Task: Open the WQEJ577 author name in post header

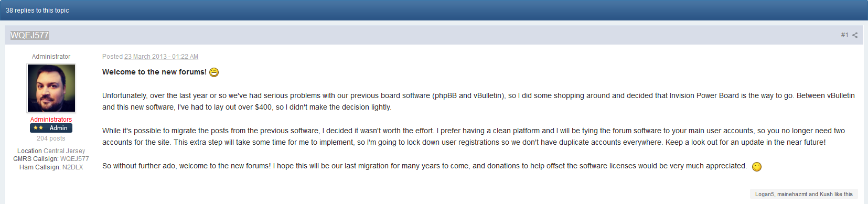Action: 30,35
